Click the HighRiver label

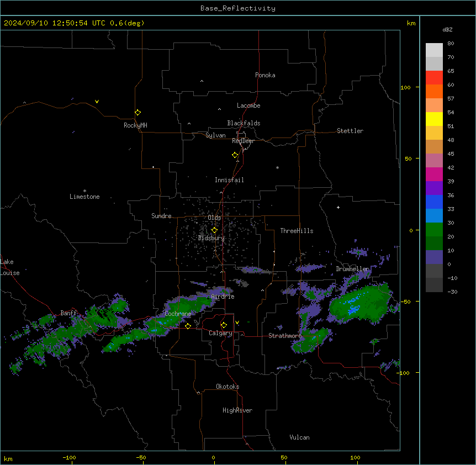[x=237, y=410]
